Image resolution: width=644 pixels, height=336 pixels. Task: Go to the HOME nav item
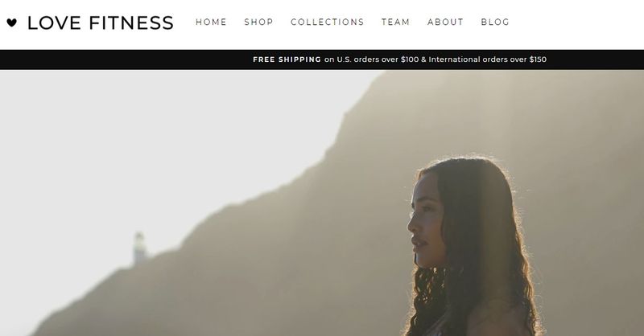(x=211, y=23)
